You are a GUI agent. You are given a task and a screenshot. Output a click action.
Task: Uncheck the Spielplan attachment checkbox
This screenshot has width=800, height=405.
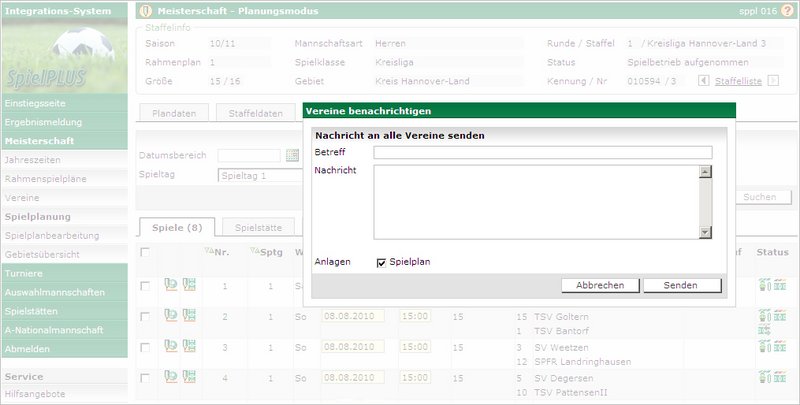(381, 262)
